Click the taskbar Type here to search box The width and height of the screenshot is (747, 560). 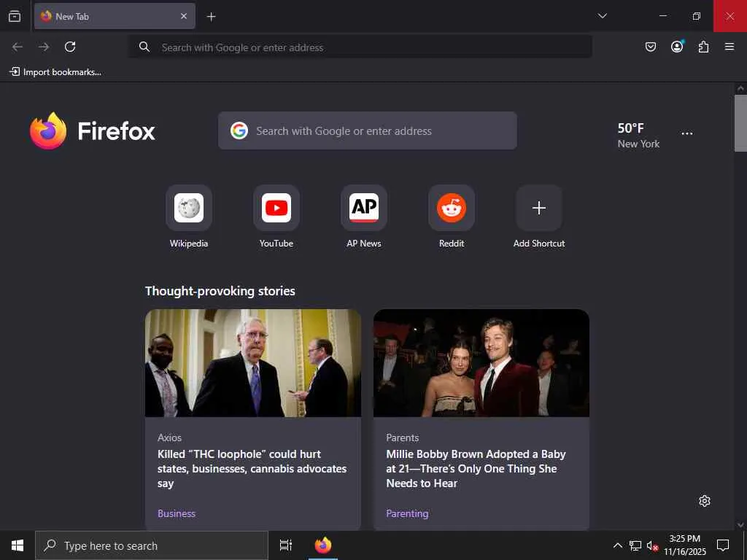[152, 545]
